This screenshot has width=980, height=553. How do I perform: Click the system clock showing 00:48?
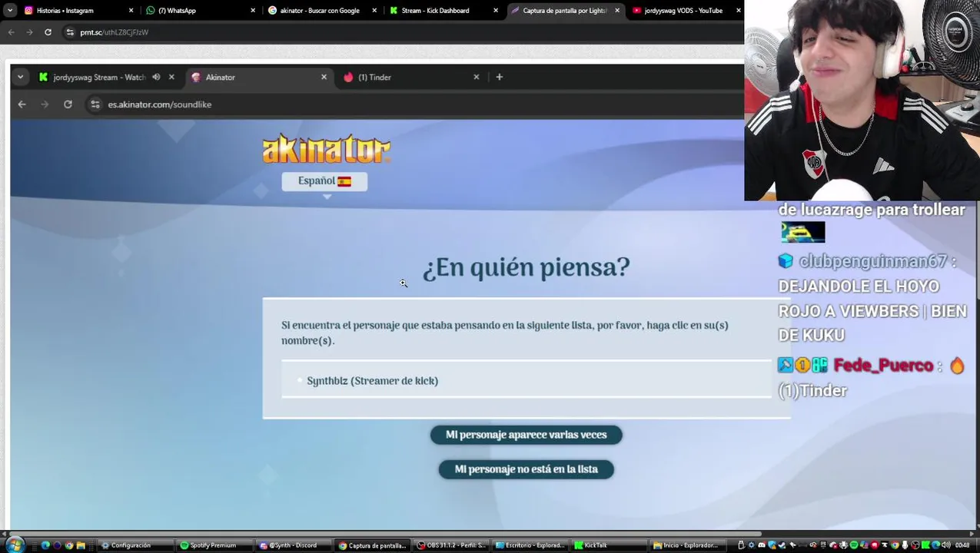coord(962,545)
